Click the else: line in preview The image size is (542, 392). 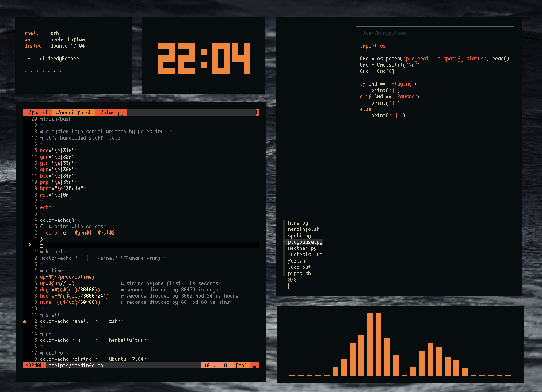(367, 109)
